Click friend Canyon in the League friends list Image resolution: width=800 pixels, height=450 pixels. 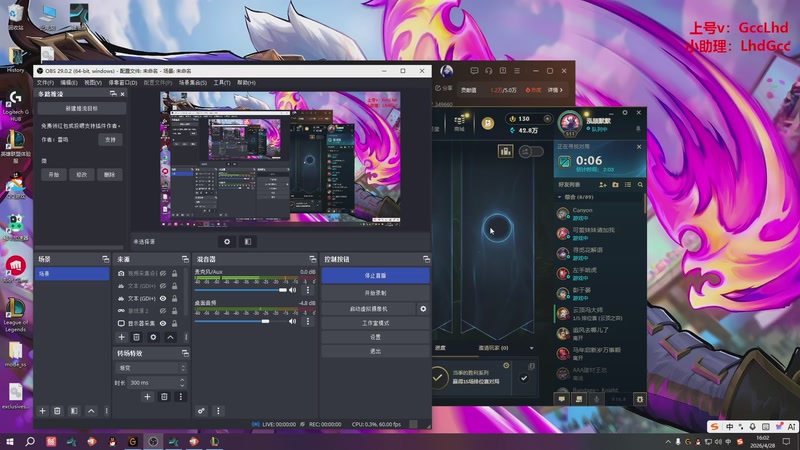tap(598, 214)
